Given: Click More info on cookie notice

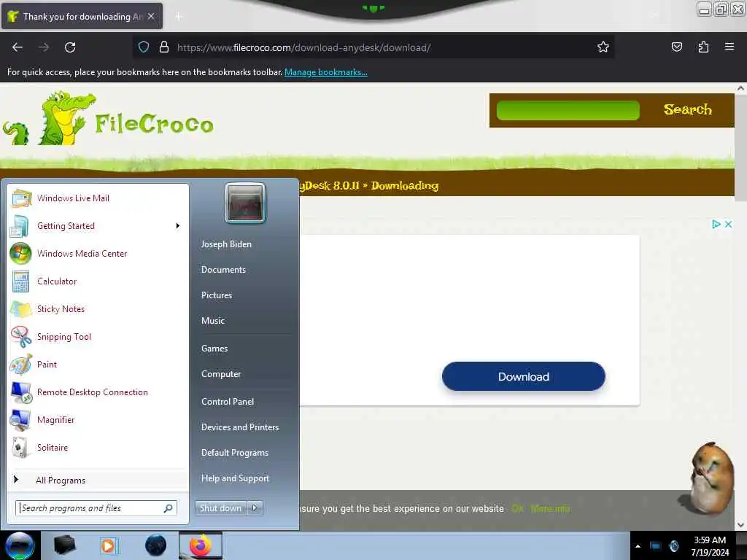Looking at the screenshot, I should click(550, 508).
